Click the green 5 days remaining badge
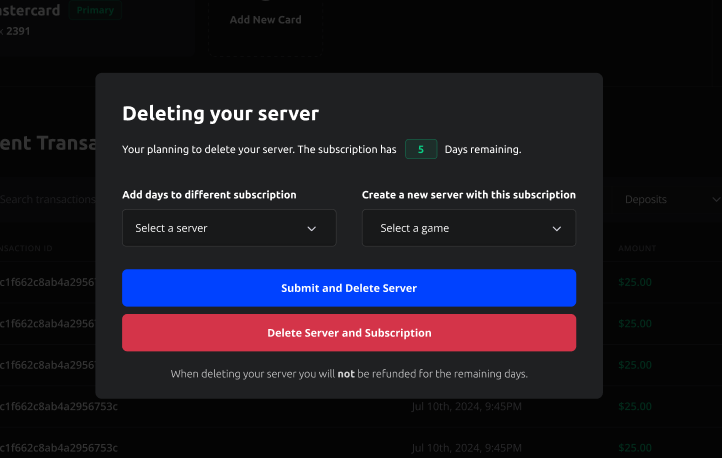Screen dimensions: 722x458 421,150
